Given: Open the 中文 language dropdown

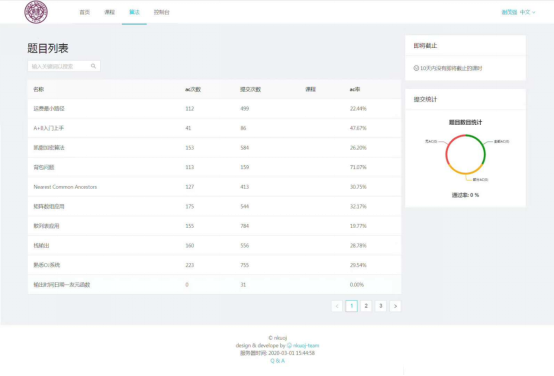Looking at the screenshot, I should (x=528, y=12).
